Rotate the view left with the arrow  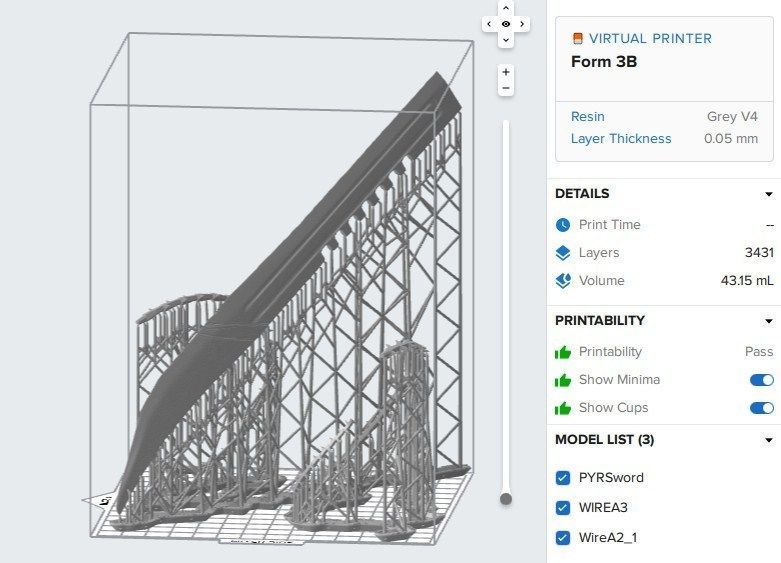tap(489, 24)
